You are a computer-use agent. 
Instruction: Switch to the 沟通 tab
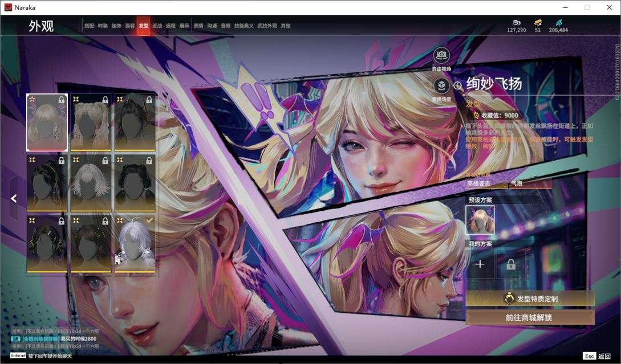(212, 26)
